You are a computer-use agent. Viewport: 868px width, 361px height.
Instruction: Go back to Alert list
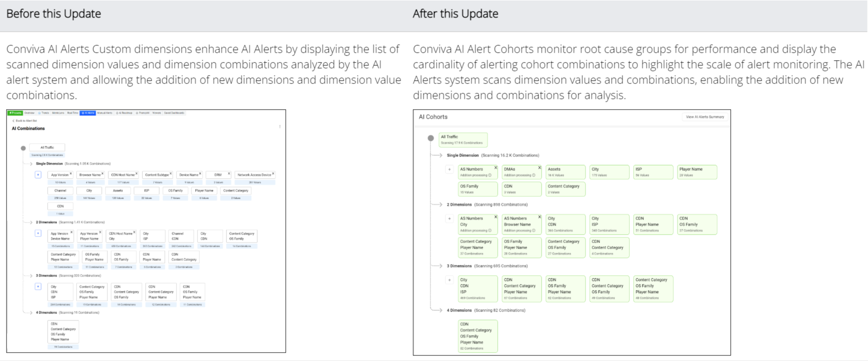[x=25, y=121]
